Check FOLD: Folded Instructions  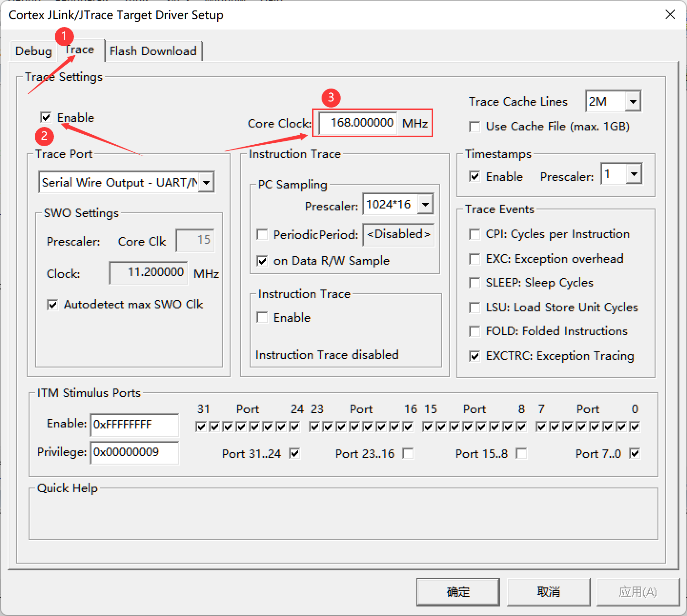(475, 331)
